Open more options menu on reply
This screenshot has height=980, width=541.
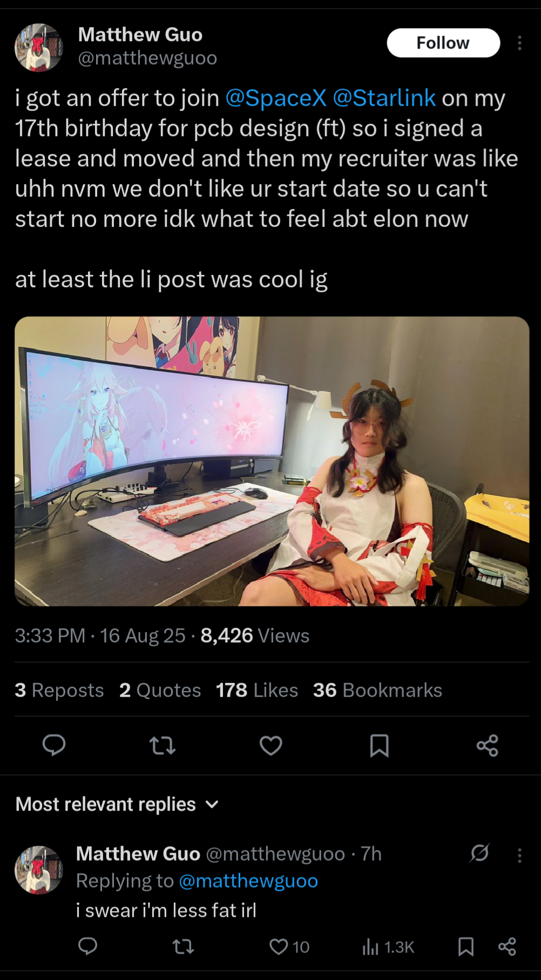point(519,855)
